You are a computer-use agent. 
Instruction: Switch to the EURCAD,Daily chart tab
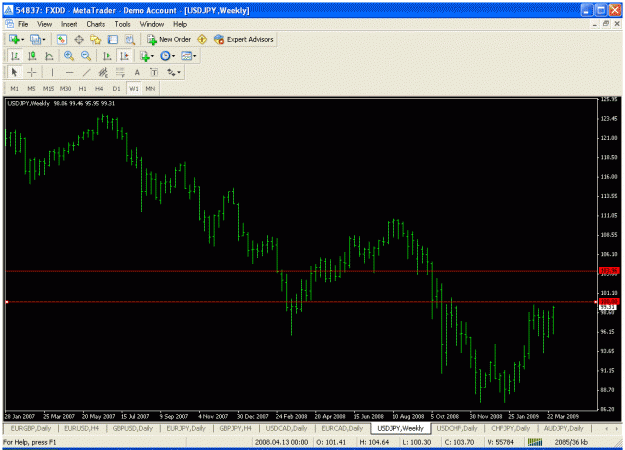pos(342,428)
